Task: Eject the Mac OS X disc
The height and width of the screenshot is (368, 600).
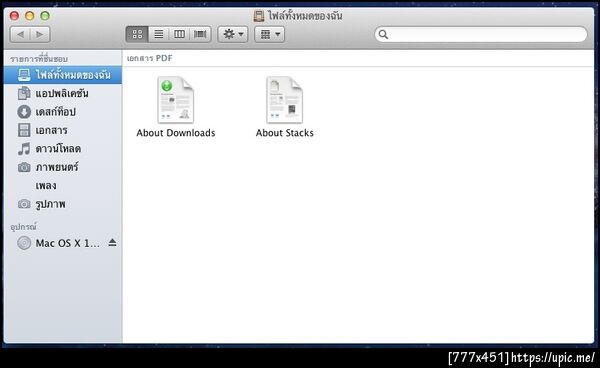Action: click(x=112, y=243)
